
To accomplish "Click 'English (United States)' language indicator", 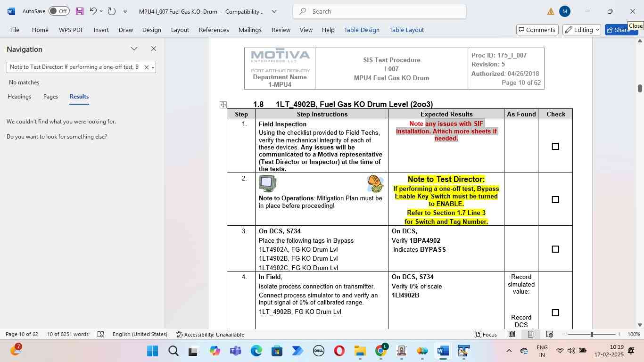I will pyautogui.click(x=140, y=334).
